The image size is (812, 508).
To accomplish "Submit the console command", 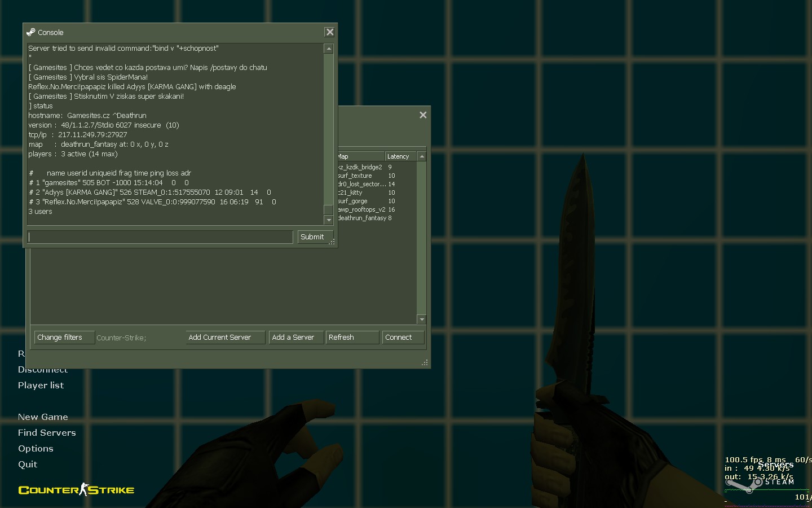I will (315, 237).
